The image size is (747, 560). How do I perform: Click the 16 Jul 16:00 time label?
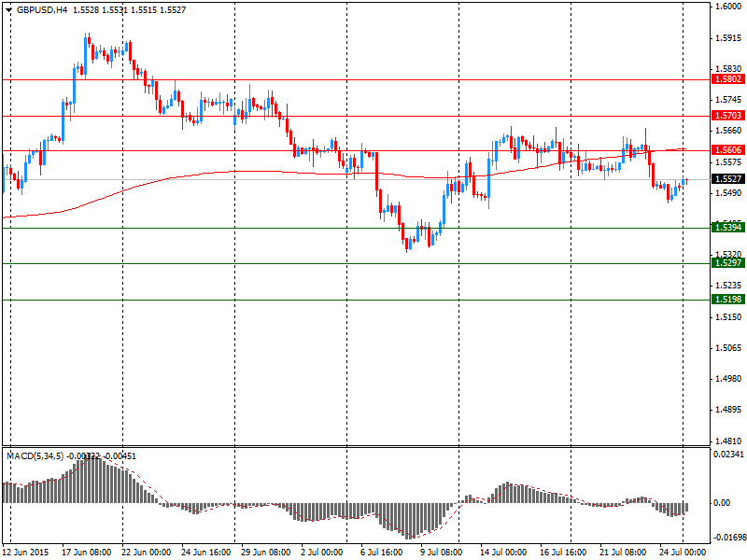point(563,553)
